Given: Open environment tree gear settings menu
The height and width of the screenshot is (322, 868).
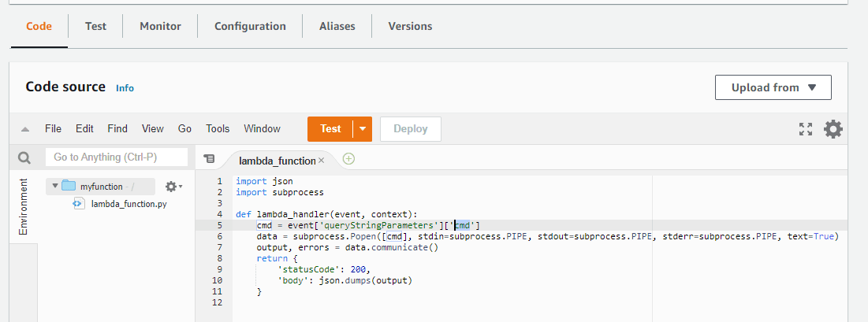Looking at the screenshot, I should pos(173,187).
